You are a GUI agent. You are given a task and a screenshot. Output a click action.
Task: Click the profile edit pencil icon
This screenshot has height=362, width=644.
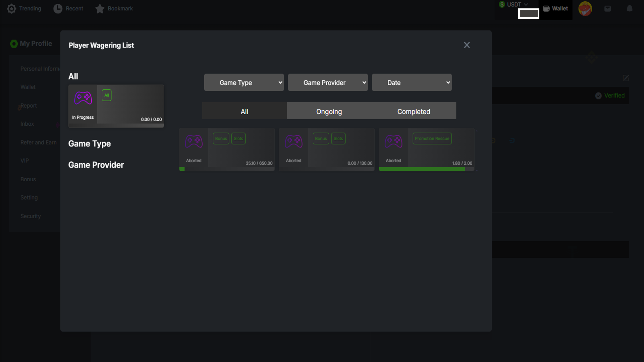point(626,78)
